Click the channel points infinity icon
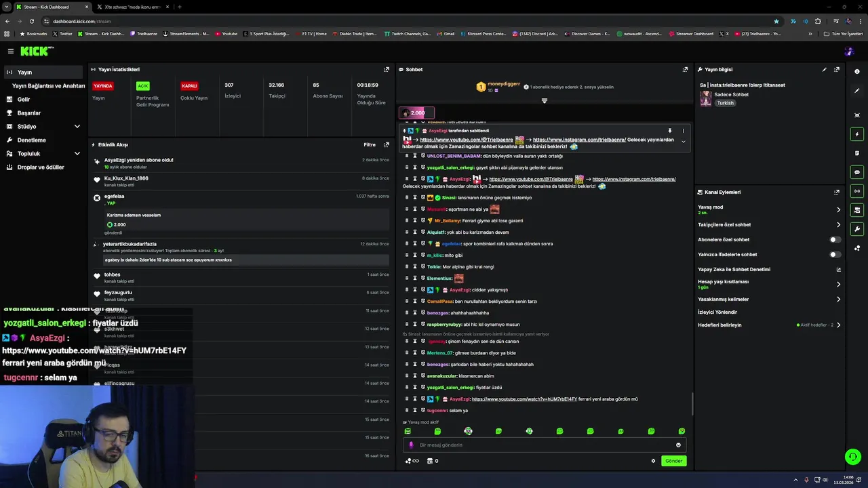The height and width of the screenshot is (488, 868). [412, 461]
